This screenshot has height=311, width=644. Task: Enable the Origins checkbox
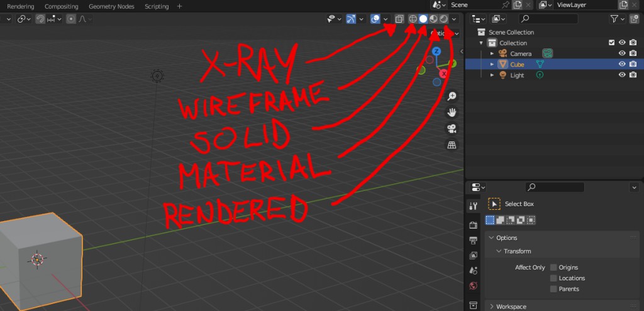553,268
